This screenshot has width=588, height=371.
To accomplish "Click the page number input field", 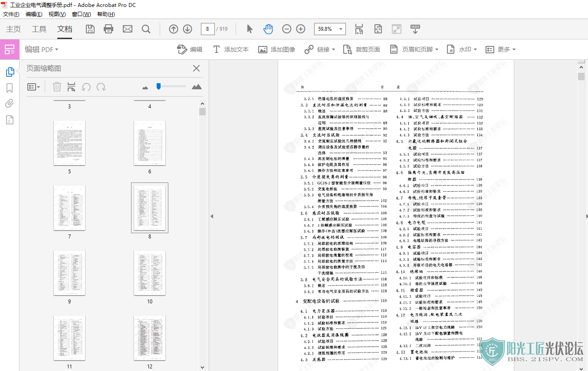I will (207, 29).
